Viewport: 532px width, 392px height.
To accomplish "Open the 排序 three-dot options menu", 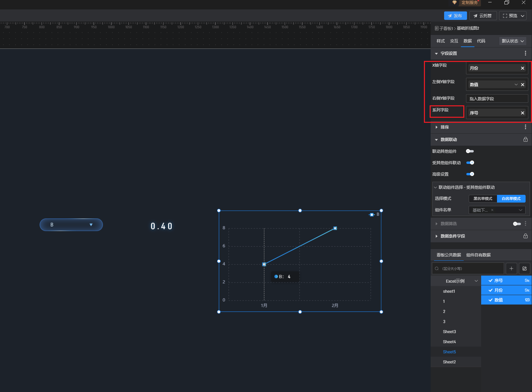I will pyautogui.click(x=525, y=127).
